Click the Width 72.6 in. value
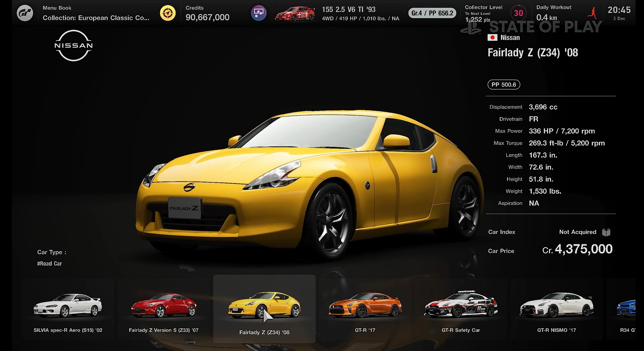Image resolution: width=644 pixels, height=351 pixels. click(x=541, y=167)
